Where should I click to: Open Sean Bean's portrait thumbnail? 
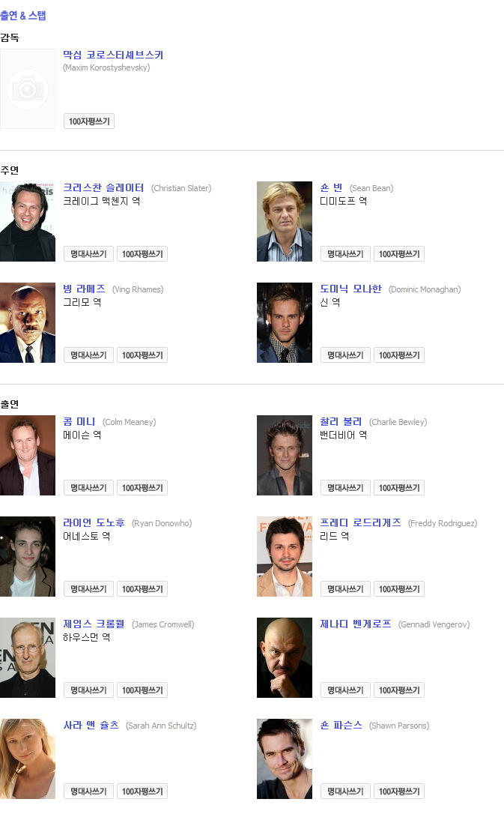(285, 222)
